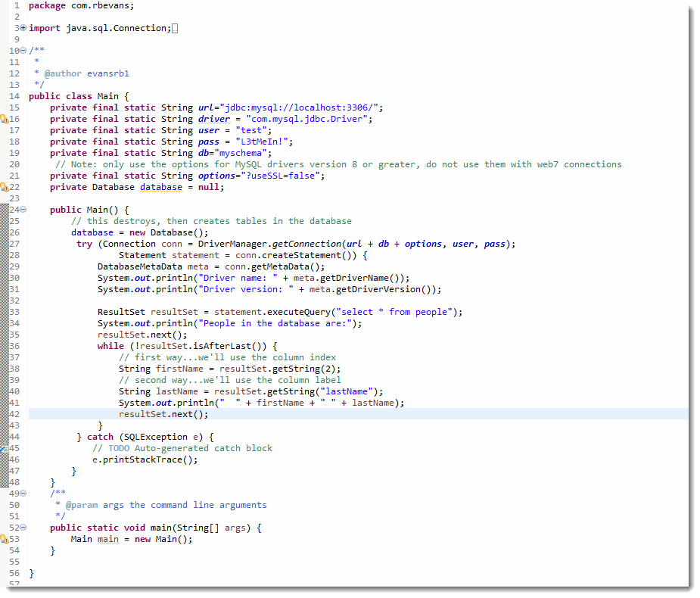The height and width of the screenshot is (598, 700).
Task: Click the highlighted resultSet.next() on line 42
Action: [163, 414]
